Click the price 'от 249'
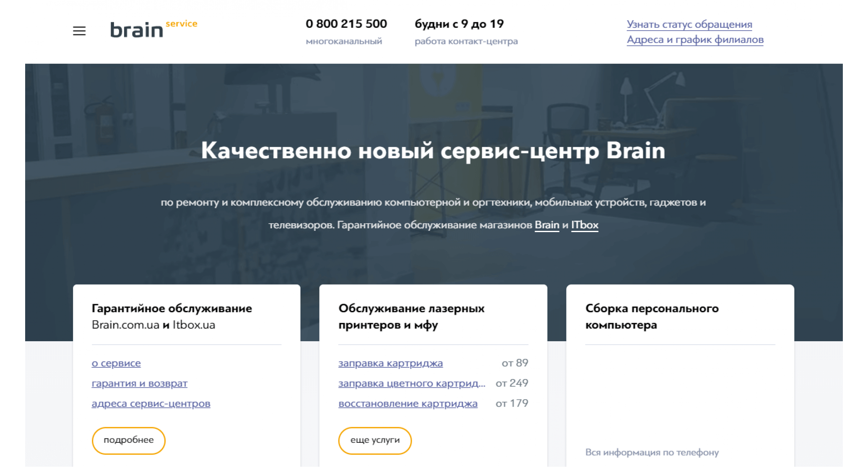Image resolution: width=868 pixels, height=468 pixels. 512,383
